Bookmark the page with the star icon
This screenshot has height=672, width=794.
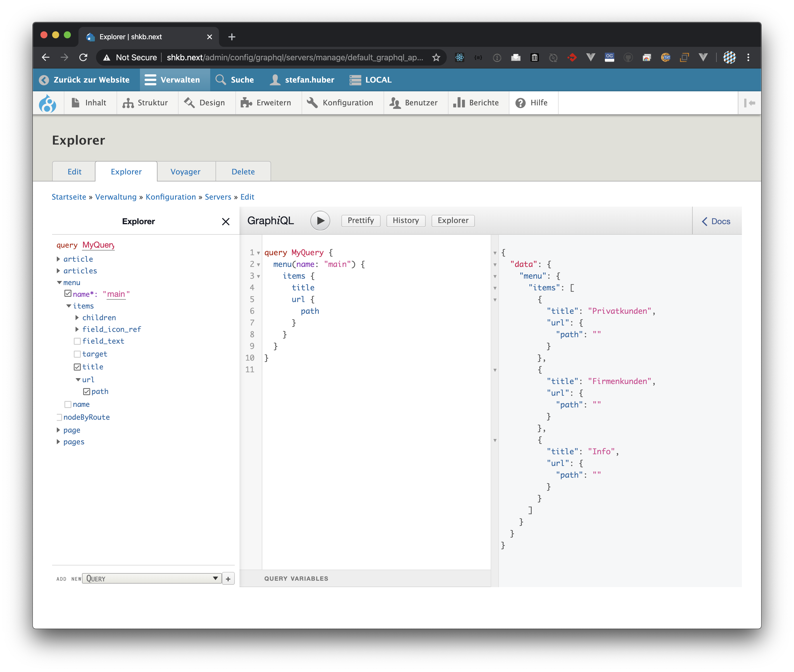[436, 58]
